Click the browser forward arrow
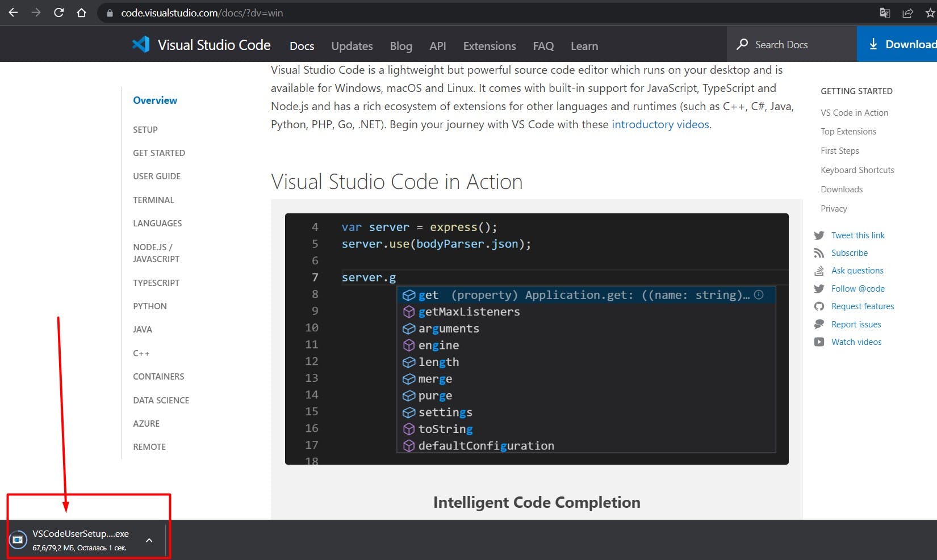 [x=36, y=12]
